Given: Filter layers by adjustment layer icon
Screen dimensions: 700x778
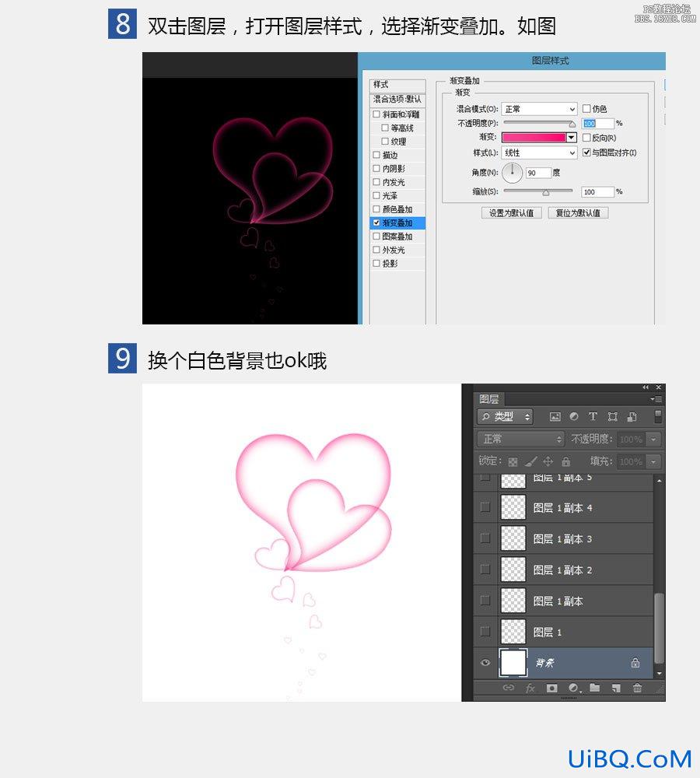Looking at the screenshot, I should (574, 417).
